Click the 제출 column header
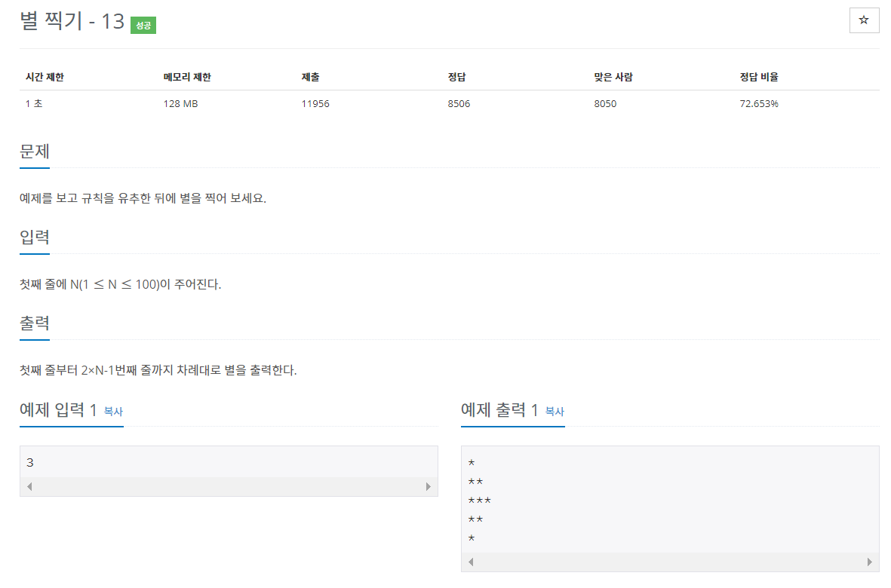 (310, 77)
